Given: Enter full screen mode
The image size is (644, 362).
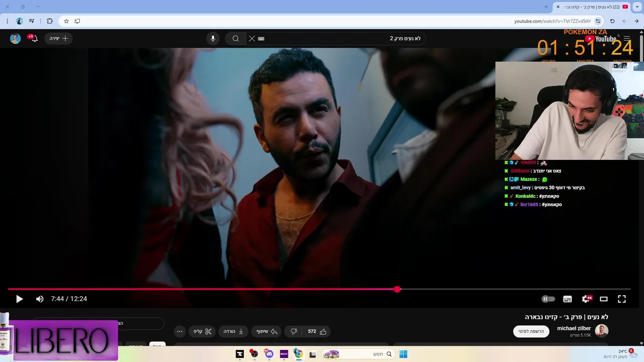Looking at the screenshot, I should pos(622,299).
